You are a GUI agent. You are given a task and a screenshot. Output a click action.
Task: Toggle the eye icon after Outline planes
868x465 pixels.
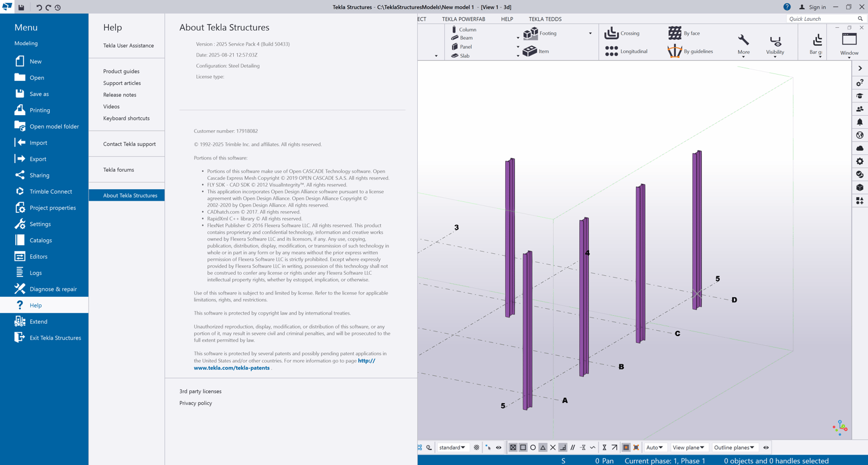tap(766, 448)
